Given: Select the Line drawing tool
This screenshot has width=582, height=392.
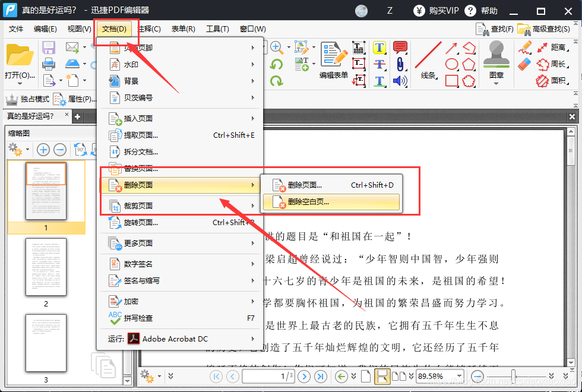Looking at the screenshot, I should (x=428, y=60).
